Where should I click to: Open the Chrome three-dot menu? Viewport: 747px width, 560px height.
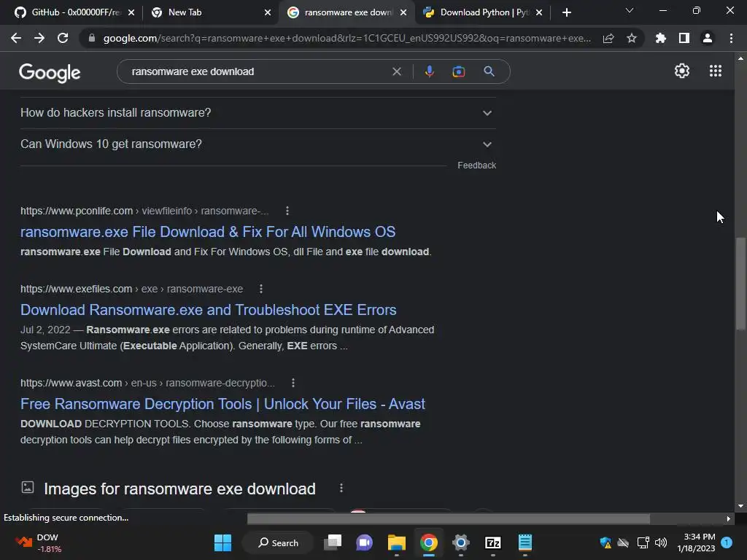[x=731, y=38]
